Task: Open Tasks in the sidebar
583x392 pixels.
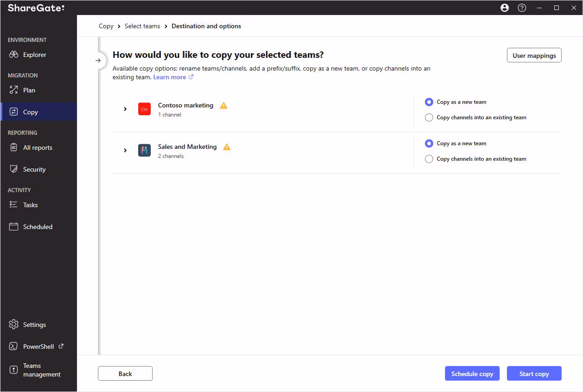Action: (38, 205)
